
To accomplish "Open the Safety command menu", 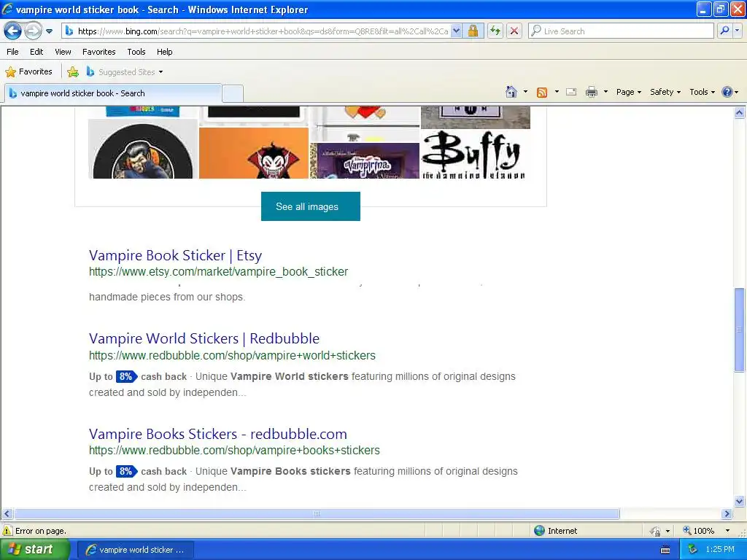I will click(665, 92).
